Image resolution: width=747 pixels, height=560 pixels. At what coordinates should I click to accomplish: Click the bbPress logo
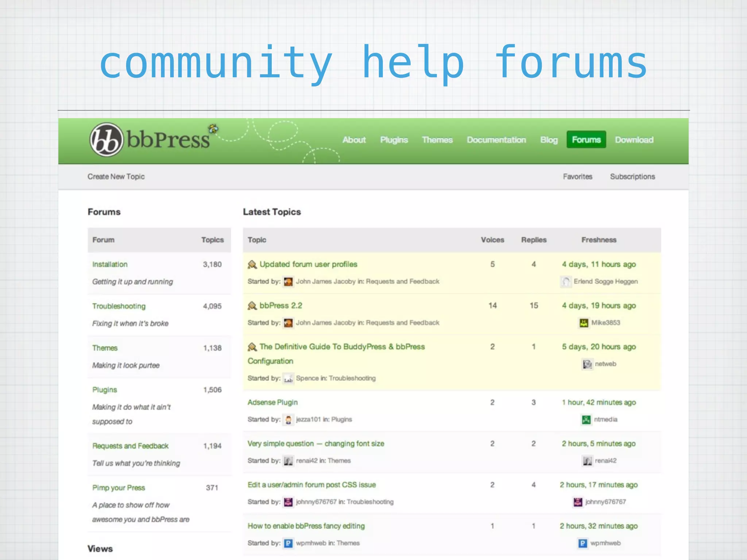(x=153, y=140)
